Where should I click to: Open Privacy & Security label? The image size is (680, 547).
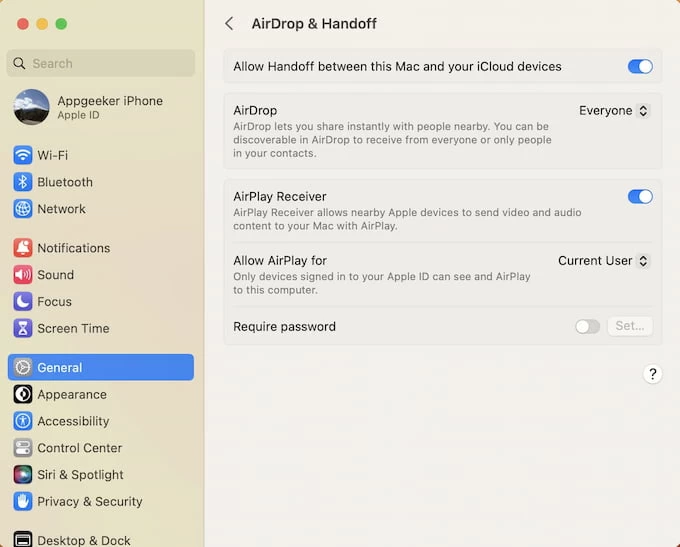pos(90,502)
